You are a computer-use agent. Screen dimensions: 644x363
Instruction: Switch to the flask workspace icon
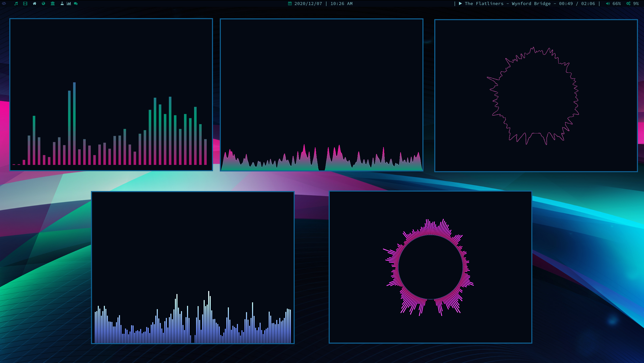coord(62,4)
